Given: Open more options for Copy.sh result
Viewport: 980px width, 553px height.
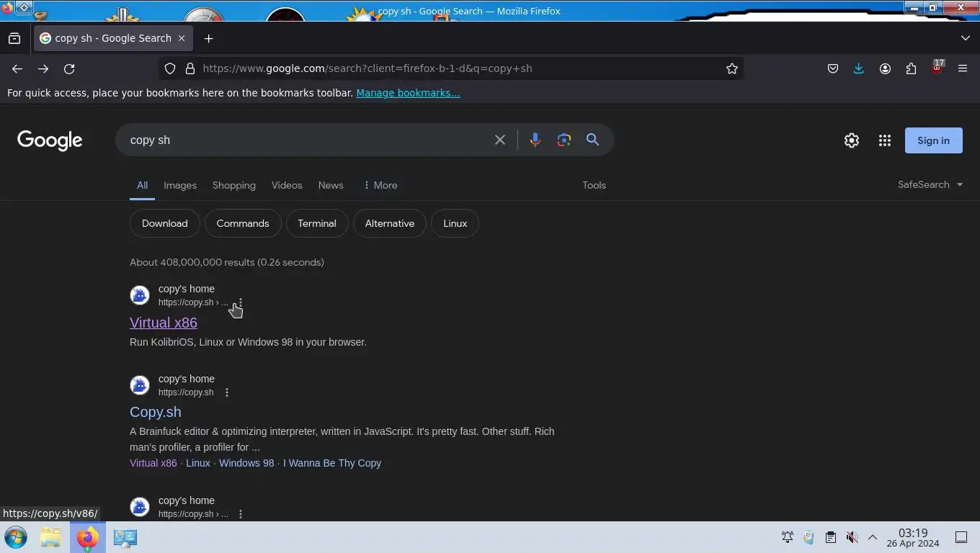Looking at the screenshot, I should click(227, 392).
